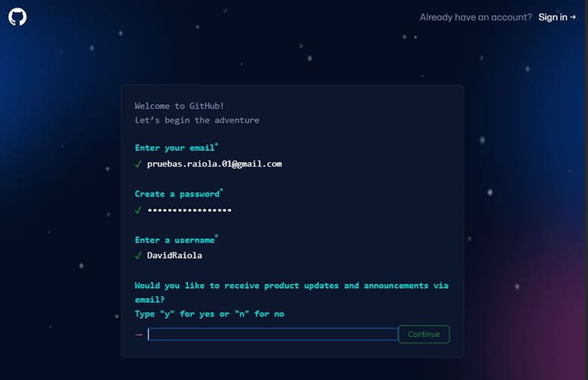Click the green checkmark beside DavidRaiola
This screenshot has width=588, height=380.
[x=139, y=256]
